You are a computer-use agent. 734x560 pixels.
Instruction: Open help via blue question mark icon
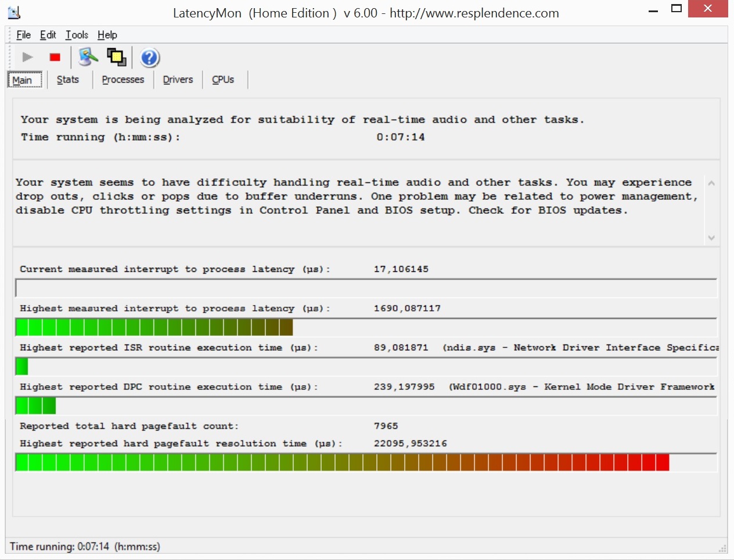click(x=149, y=58)
